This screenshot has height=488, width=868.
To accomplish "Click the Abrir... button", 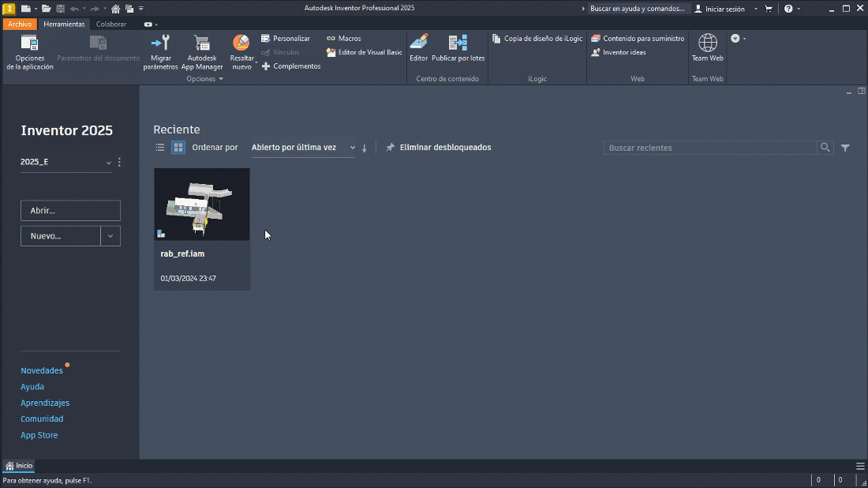I will 70,211.
